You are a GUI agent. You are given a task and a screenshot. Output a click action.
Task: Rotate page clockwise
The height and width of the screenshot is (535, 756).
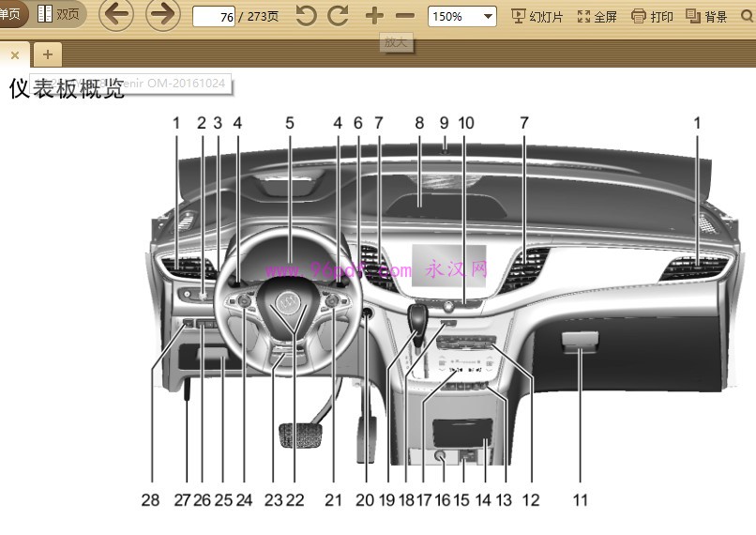pyautogui.click(x=338, y=16)
